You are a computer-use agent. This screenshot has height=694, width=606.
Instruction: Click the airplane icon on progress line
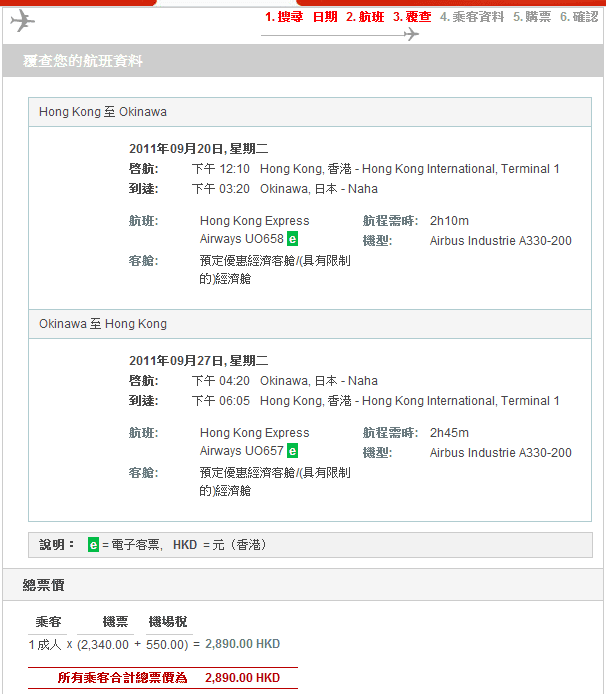click(411, 35)
